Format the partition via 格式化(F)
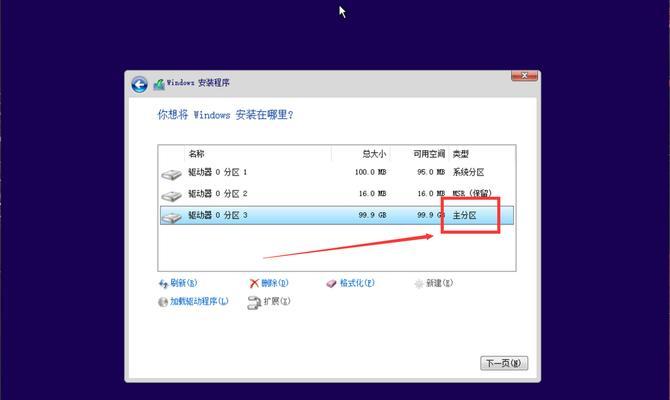Image resolution: width=670 pixels, height=400 pixels. (357, 283)
